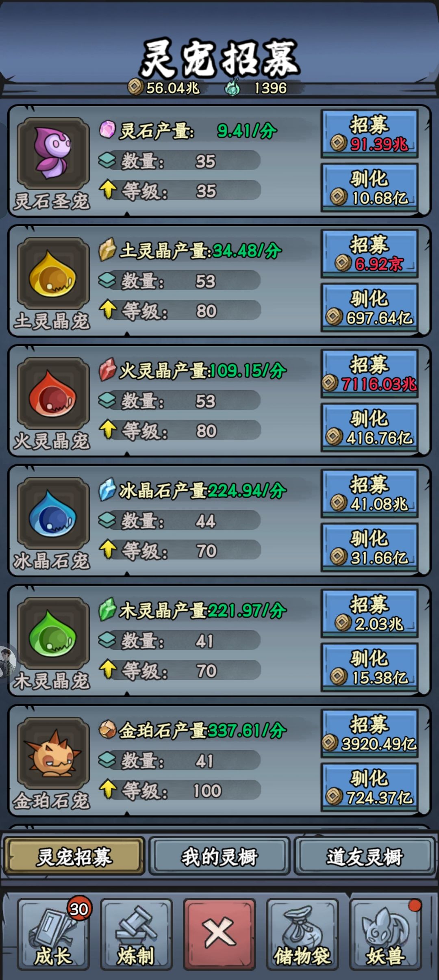The height and width of the screenshot is (980, 439).
Task: Tap the 56.04兆 coin balance
Action: pyautogui.click(x=164, y=87)
